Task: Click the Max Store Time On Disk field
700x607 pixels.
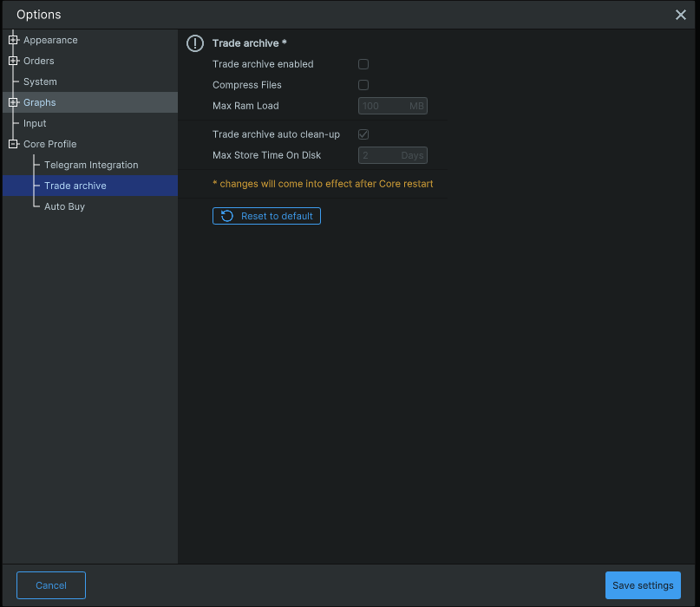Action: [393, 155]
